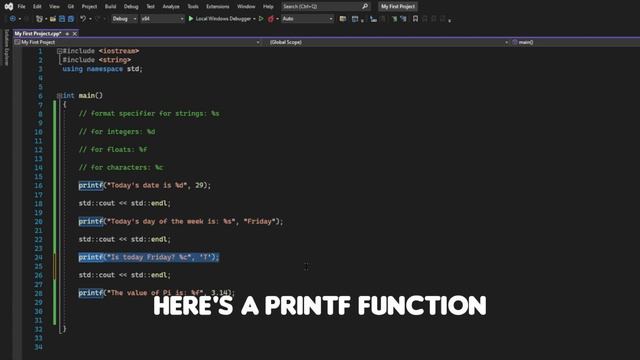This screenshot has width=640, height=360.
Task: Open the Project menu
Action: click(89, 7)
